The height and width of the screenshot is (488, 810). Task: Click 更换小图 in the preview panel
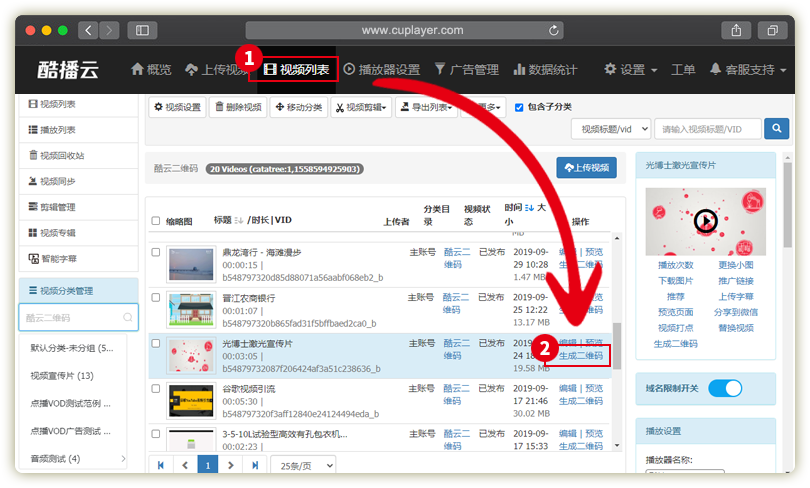tap(736, 265)
